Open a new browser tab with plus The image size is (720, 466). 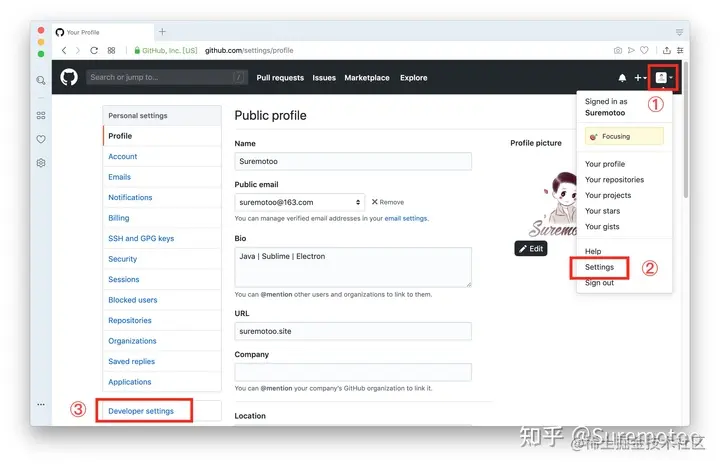(x=162, y=32)
